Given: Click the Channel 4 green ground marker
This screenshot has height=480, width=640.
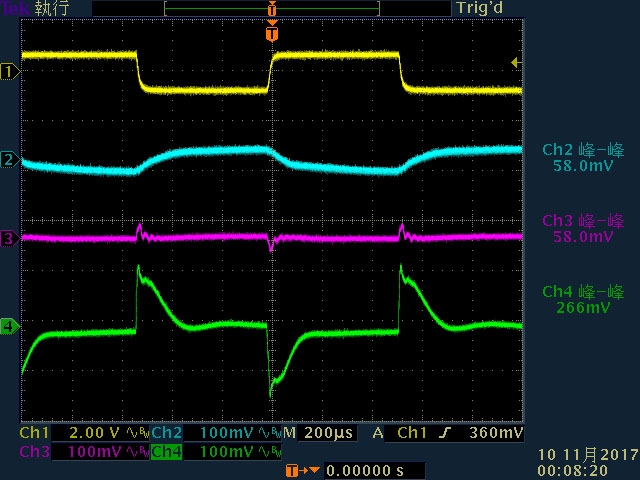Looking at the screenshot, I should 10,326.
